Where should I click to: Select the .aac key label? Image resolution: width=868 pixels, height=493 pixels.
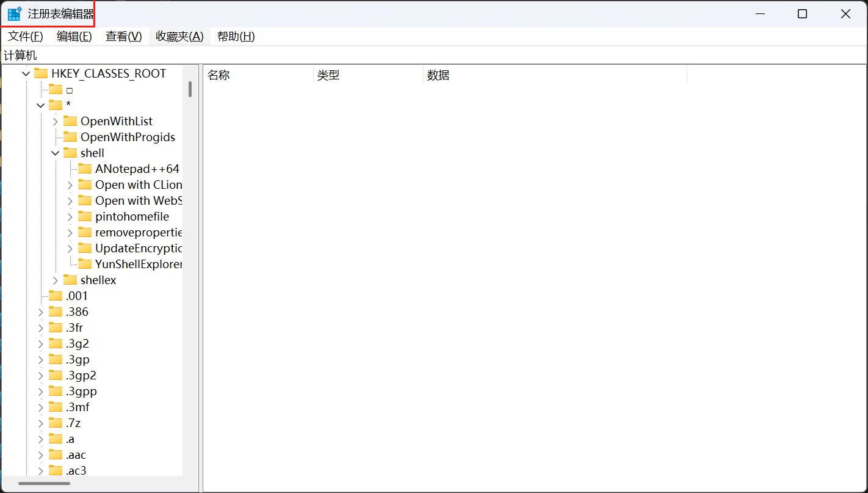(76, 455)
